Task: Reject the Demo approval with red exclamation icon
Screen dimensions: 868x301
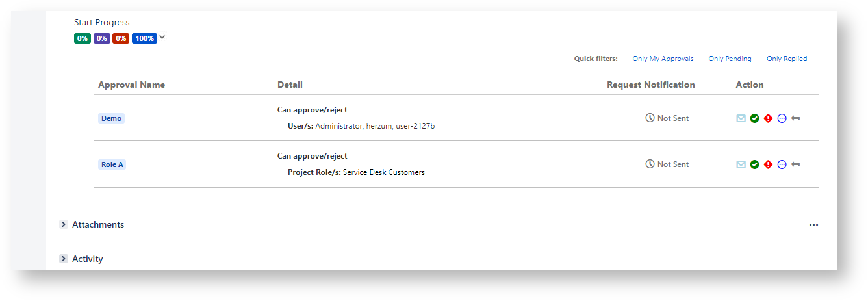Action: tap(768, 118)
